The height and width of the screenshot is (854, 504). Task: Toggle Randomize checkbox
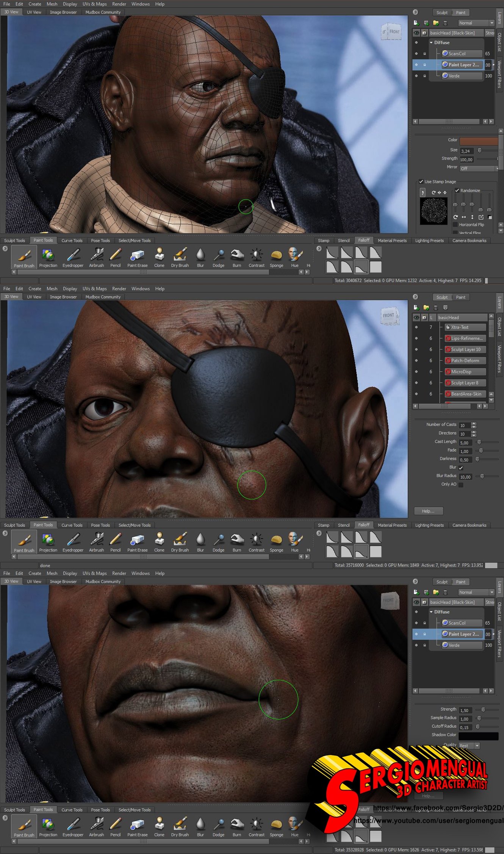coord(457,191)
